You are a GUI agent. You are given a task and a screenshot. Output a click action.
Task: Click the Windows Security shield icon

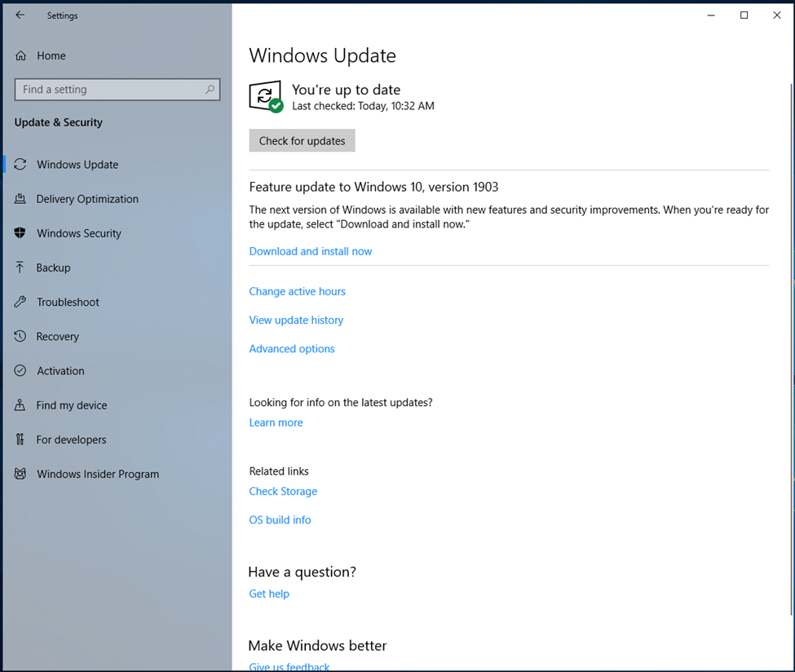(20, 233)
